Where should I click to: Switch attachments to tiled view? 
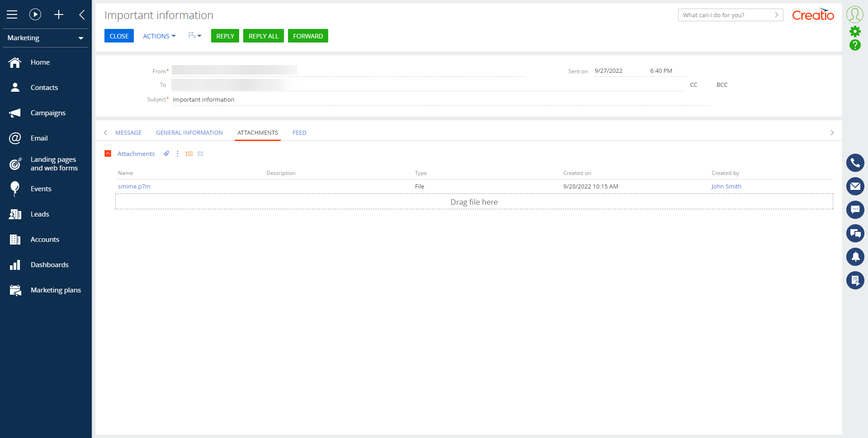(200, 154)
